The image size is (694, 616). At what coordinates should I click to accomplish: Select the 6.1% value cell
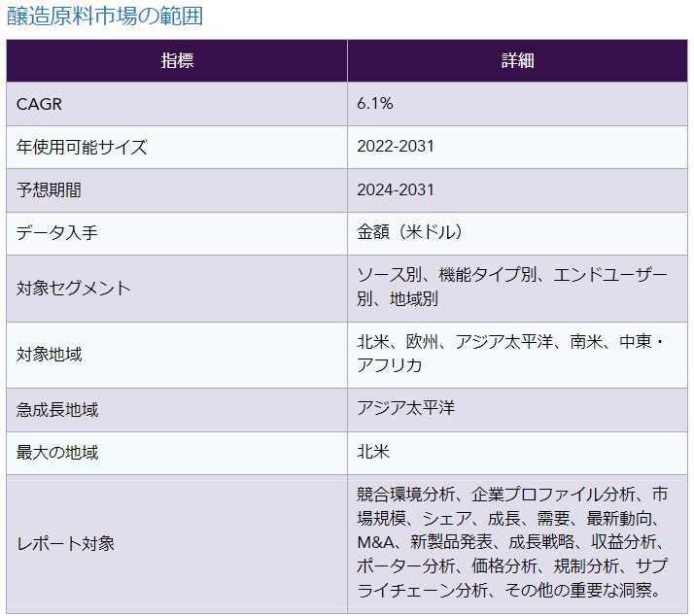point(517,104)
